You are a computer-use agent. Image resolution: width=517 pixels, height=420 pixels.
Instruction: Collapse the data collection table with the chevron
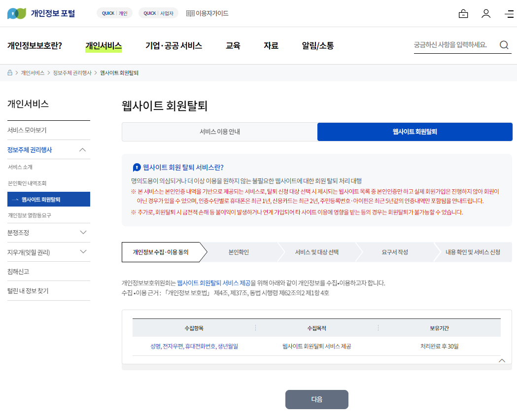[502, 360]
